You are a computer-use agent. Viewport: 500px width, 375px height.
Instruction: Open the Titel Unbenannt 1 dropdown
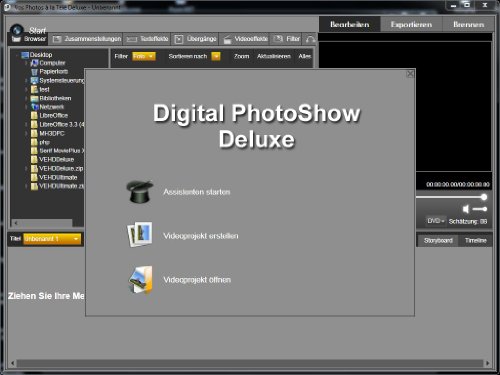click(x=52, y=239)
